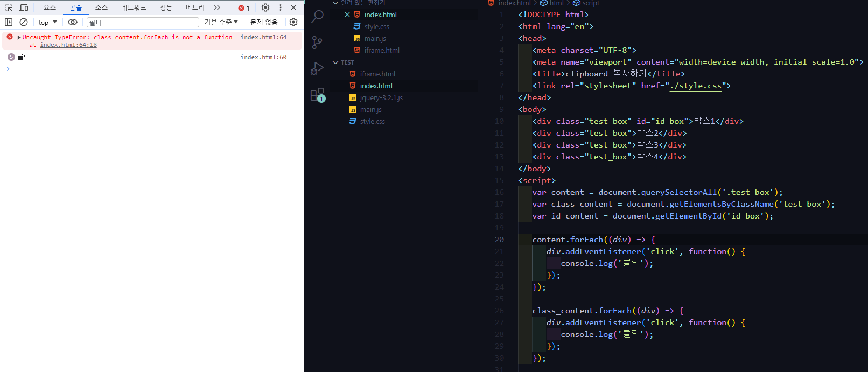Open DevTools three-dot customize menu

(280, 8)
